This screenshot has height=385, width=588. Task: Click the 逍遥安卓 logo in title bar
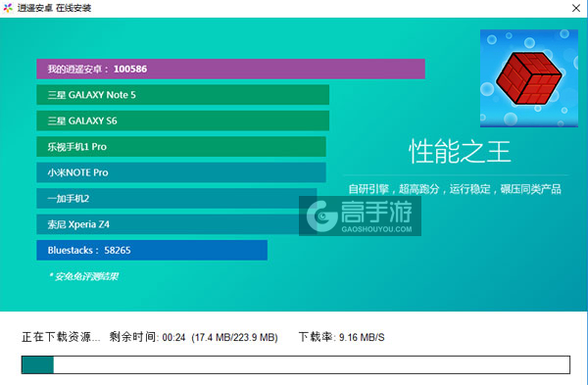click(8, 8)
